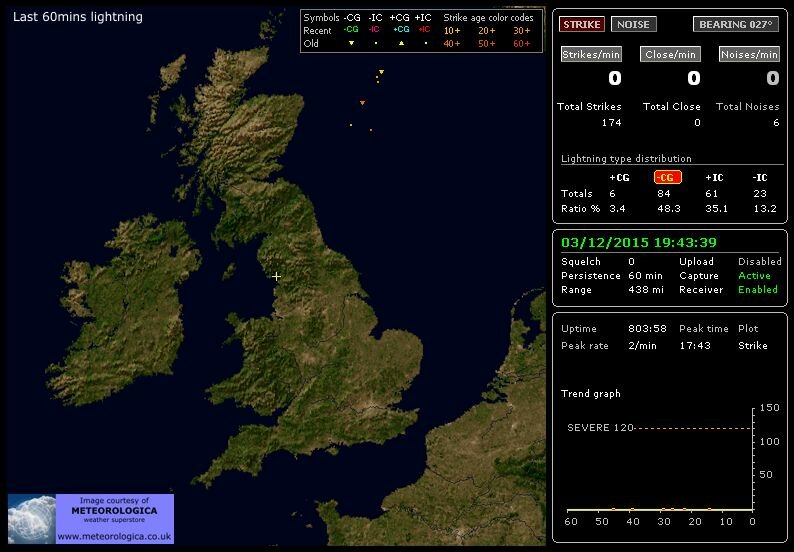Screen dimensions: 794x552
Task: Click the yellow crosshair receiver marker on map
Action: tap(276, 276)
